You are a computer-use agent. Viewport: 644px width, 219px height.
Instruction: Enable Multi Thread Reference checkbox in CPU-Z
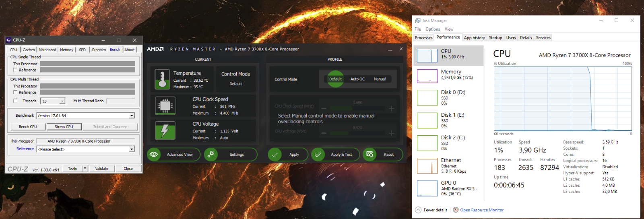click(15, 92)
